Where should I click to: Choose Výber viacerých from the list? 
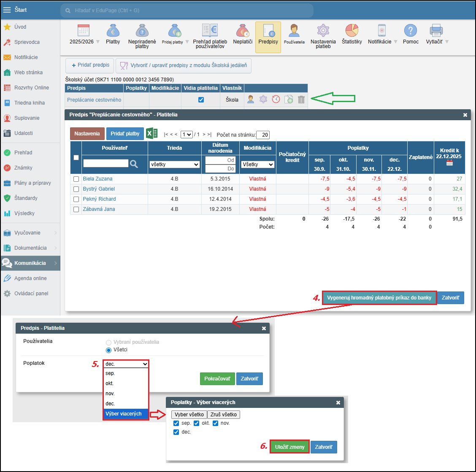pos(126,414)
